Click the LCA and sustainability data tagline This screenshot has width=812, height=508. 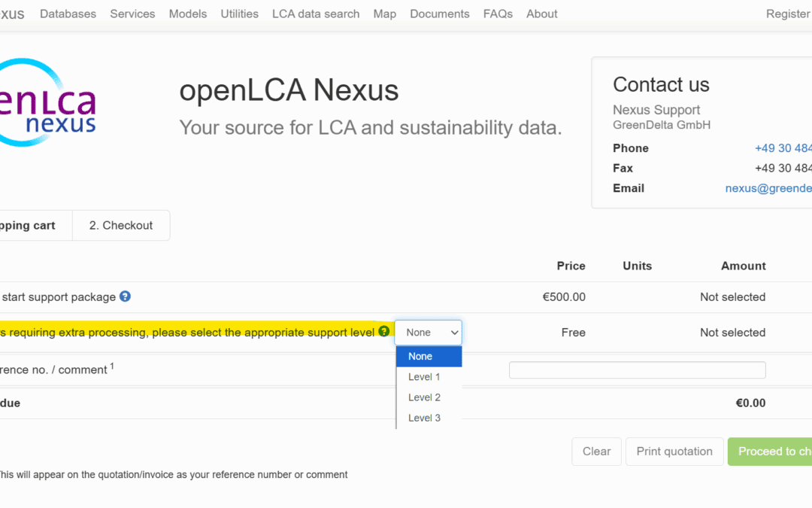[x=371, y=127]
